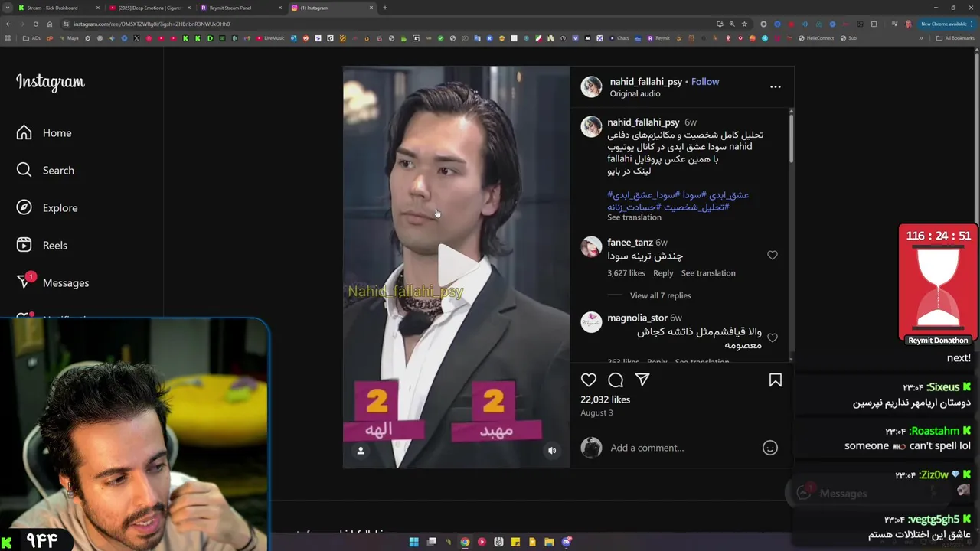See translation of fanee_tanz's comment

(708, 273)
